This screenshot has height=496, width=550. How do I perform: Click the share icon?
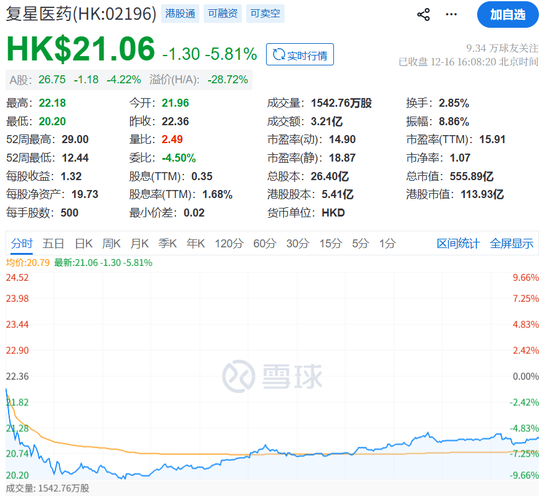[x=423, y=15]
